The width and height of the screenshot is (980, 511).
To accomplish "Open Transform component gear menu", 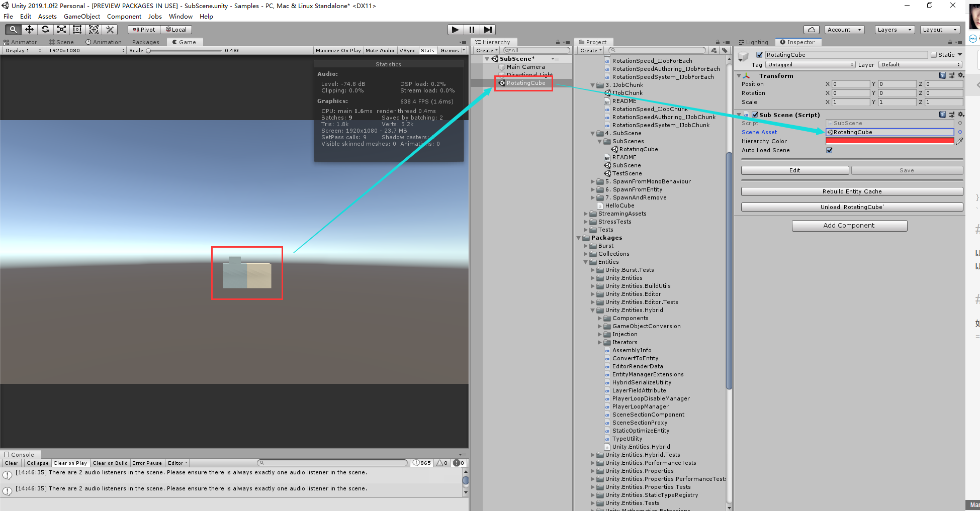I will (x=960, y=75).
